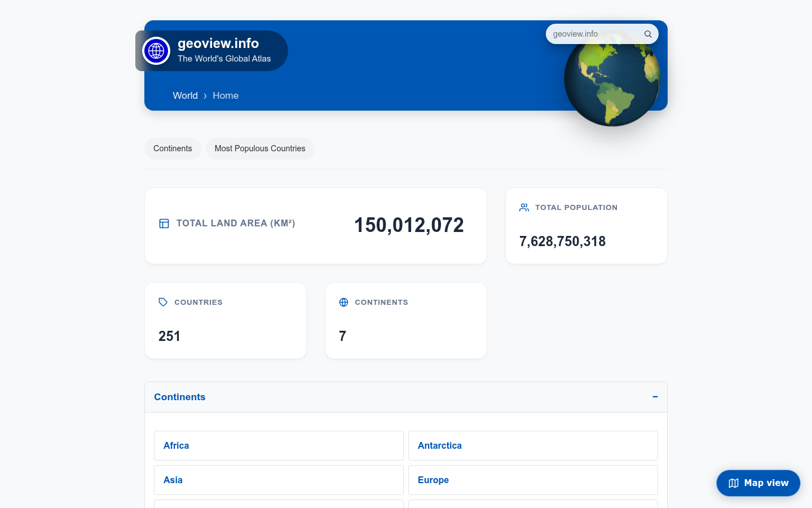Screen dimensions: 812x508
Task: Click the population value 7,628,750,318
Action: [x=563, y=242]
